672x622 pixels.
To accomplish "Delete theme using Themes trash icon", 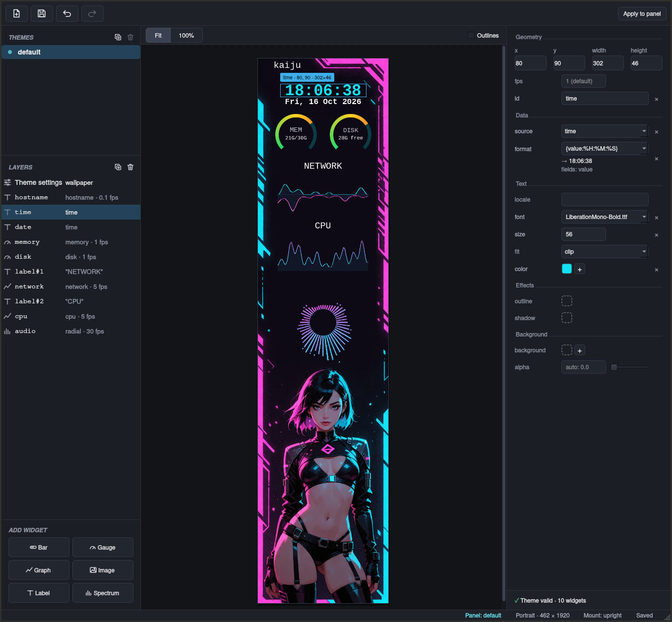I will [x=130, y=37].
